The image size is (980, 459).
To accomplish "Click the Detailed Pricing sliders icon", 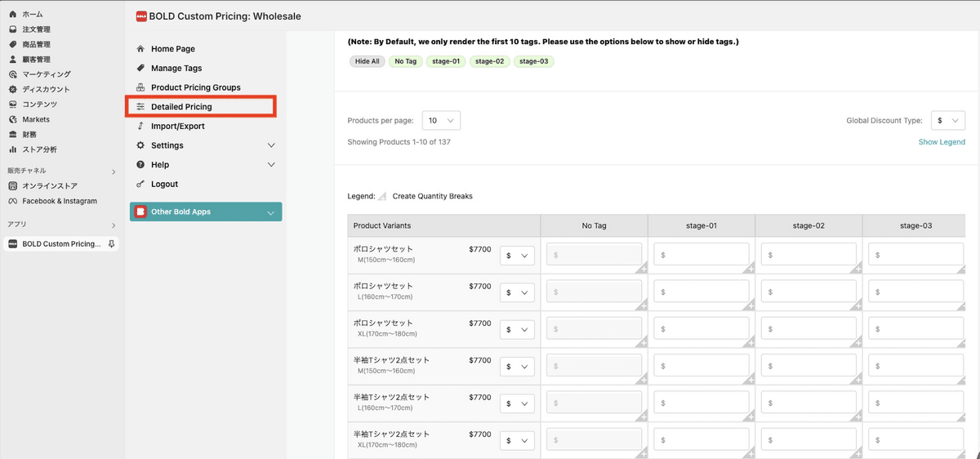I will point(140,107).
